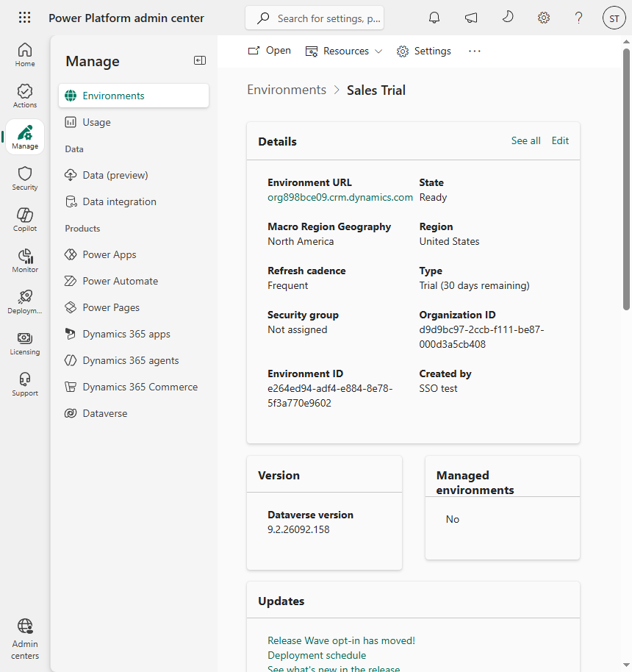Click Trial (30 days remaining) text

pyautogui.click(x=474, y=285)
